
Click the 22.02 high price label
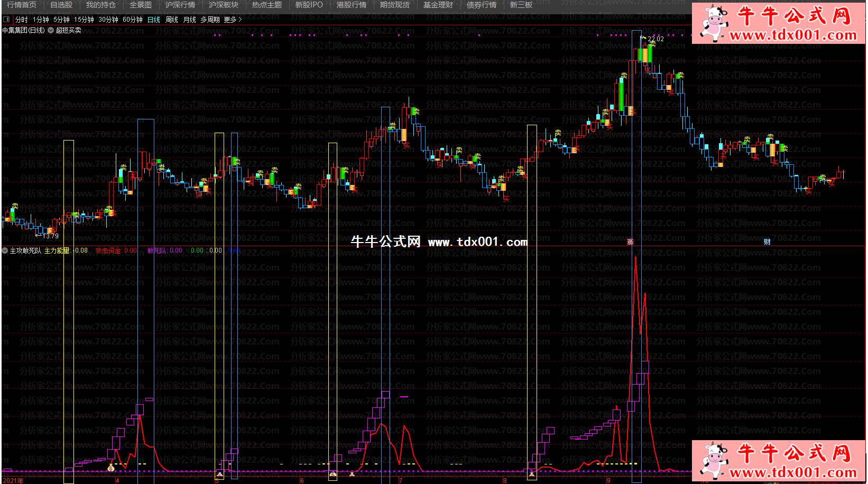tap(655, 39)
